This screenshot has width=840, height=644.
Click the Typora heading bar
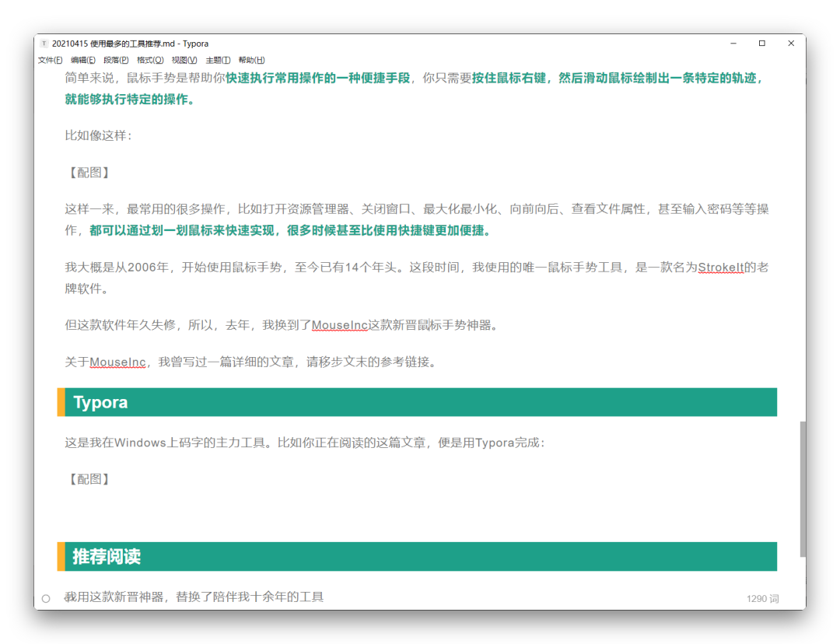pos(417,402)
